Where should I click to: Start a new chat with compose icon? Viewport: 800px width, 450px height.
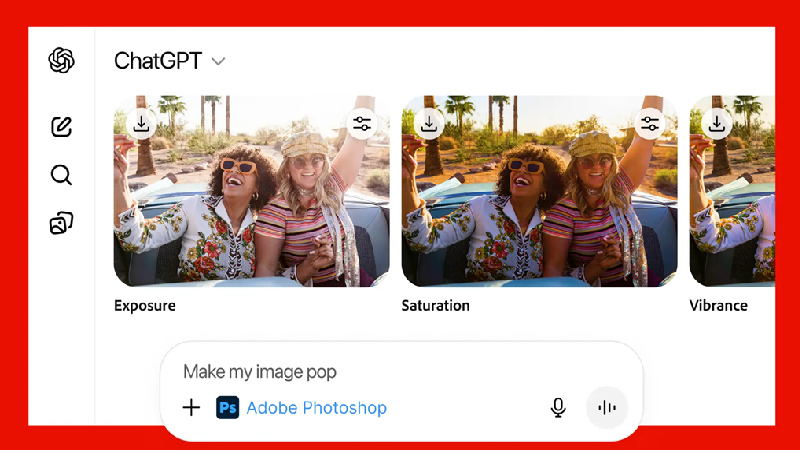coord(61,127)
